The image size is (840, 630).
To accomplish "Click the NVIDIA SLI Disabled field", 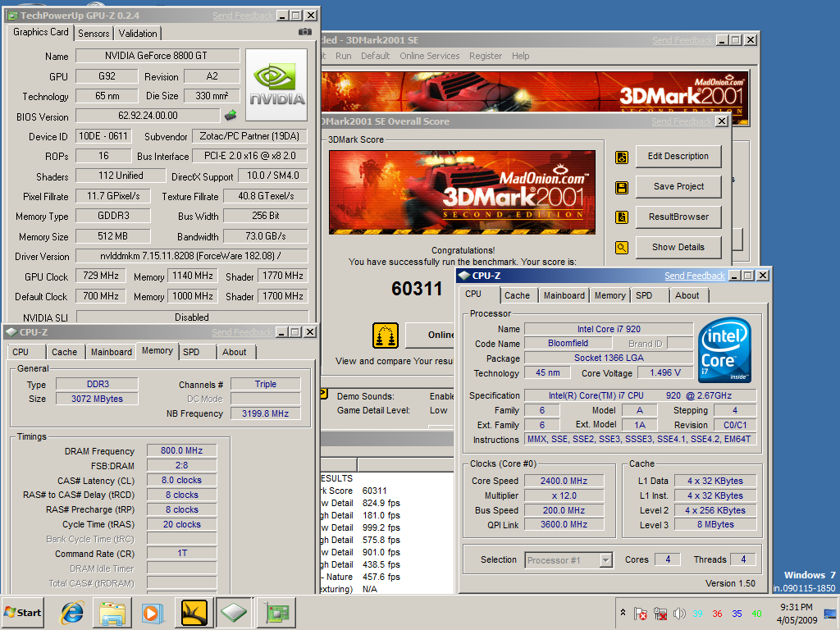I will coord(192,317).
